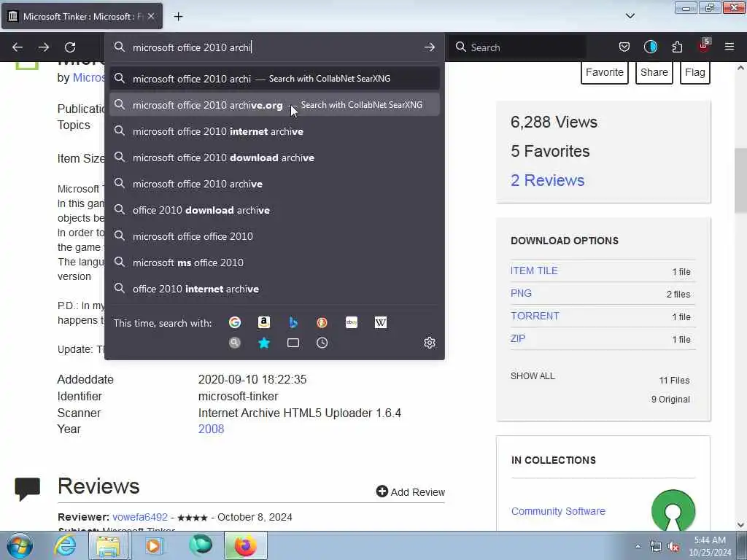Search this time with Google
747x560 pixels.
coord(235,322)
